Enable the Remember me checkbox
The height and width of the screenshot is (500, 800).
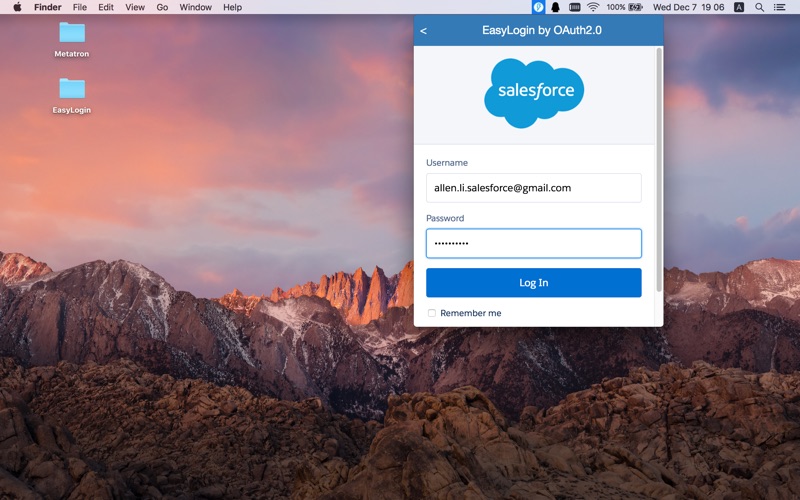point(432,313)
